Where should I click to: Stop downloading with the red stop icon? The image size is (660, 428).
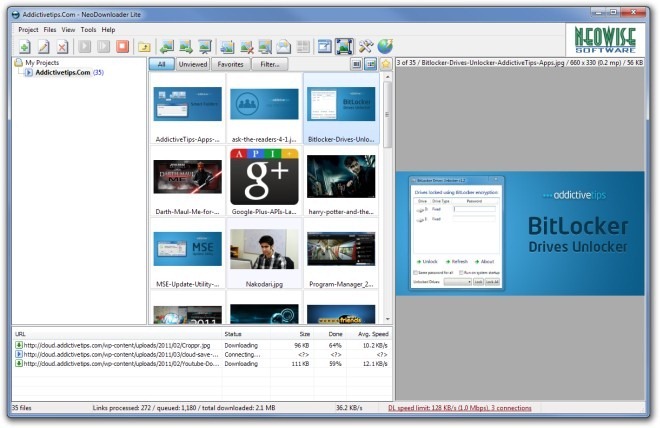(122, 46)
